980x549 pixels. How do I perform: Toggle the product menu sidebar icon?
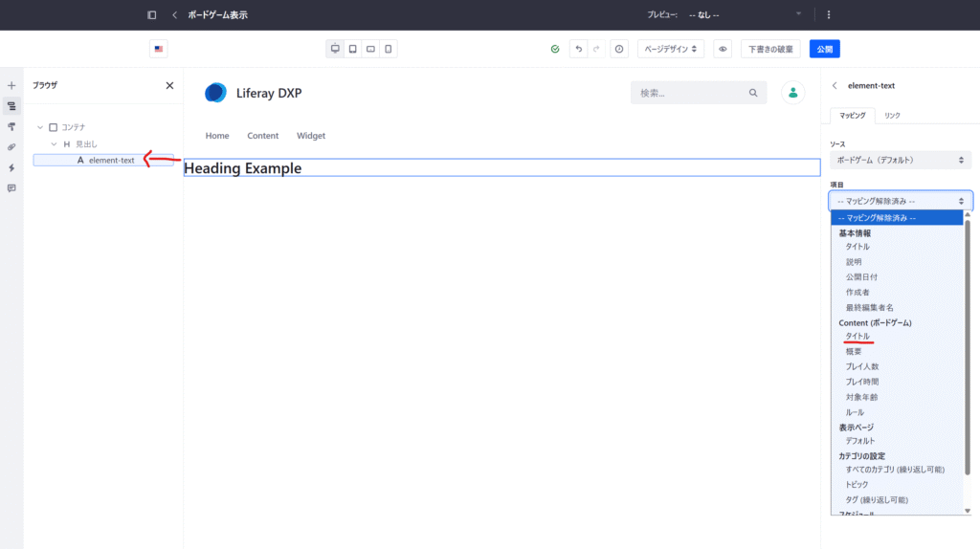click(151, 14)
